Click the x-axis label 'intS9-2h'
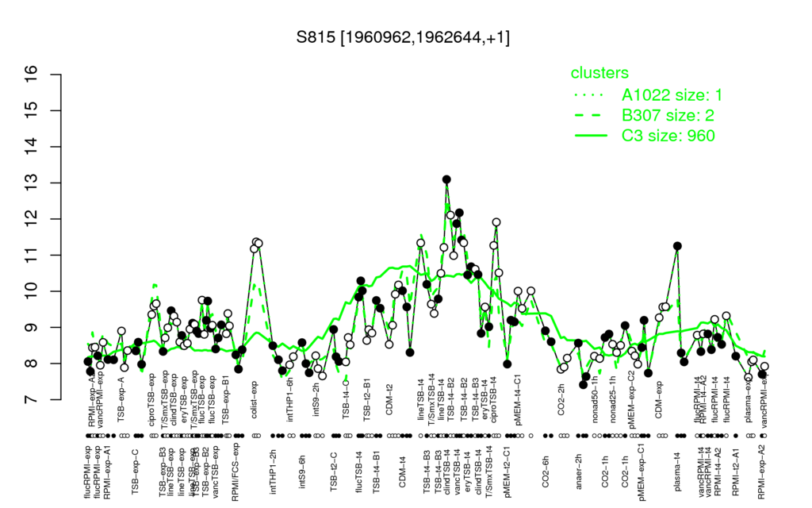Viewport: 812px width, 508px height. pos(316,401)
